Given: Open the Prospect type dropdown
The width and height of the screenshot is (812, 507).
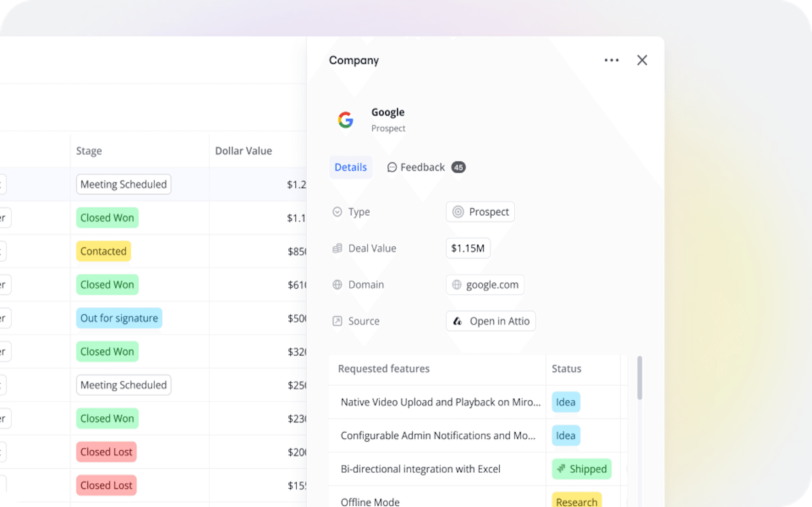Looking at the screenshot, I should pyautogui.click(x=480, y=212).
